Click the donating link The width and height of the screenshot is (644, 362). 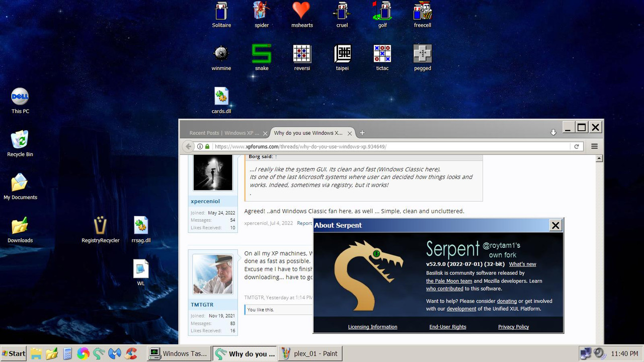[x=507, y=301]
